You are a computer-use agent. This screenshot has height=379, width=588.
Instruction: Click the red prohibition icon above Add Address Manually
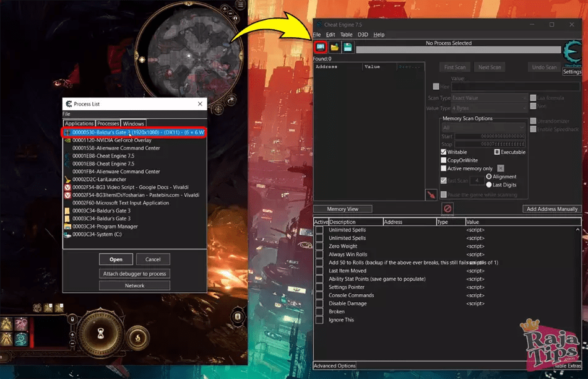(x=447, y=209)
